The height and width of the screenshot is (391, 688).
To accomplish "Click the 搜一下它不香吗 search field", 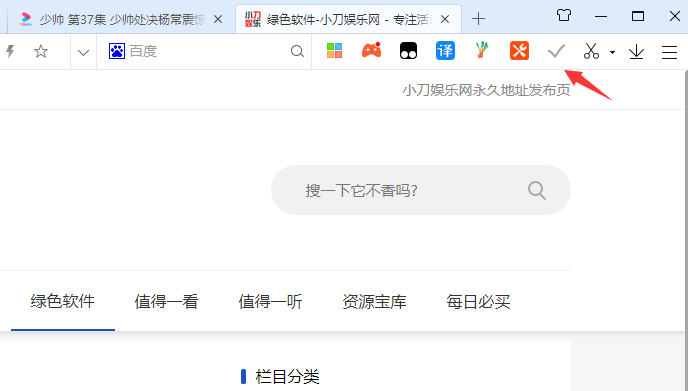I will [421, 190].
